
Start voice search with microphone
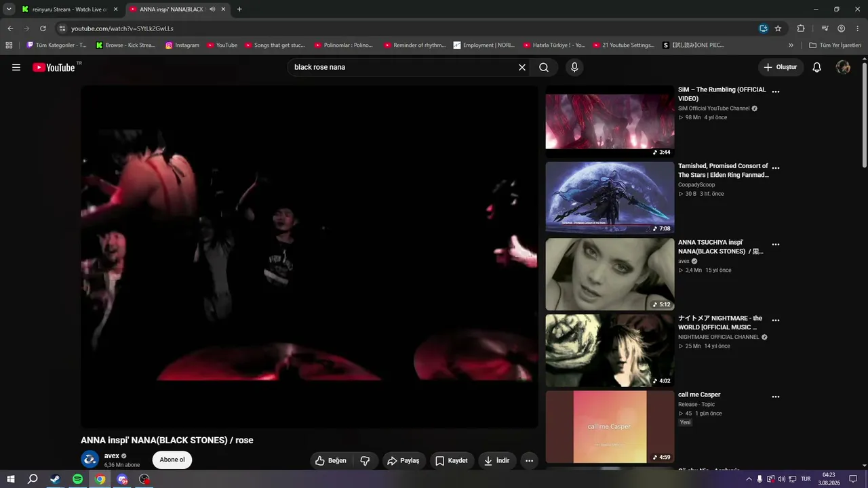574,67
